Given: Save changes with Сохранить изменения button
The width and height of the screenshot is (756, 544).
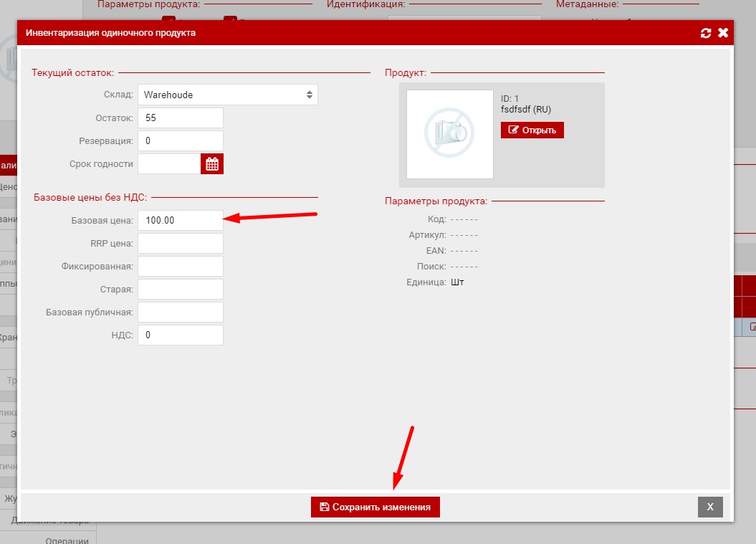Looking at the screenshot, I should click(375, 507).
